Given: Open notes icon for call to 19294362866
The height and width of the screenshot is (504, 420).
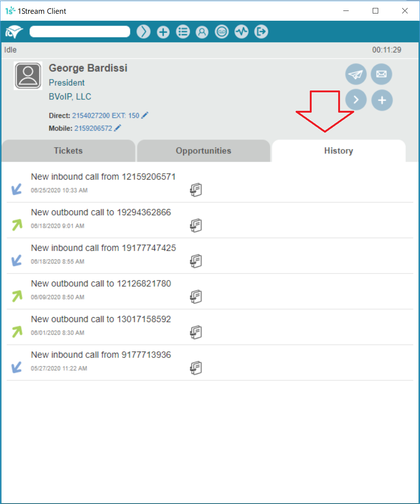Looking at the screenshot, I should pos(196,225).
